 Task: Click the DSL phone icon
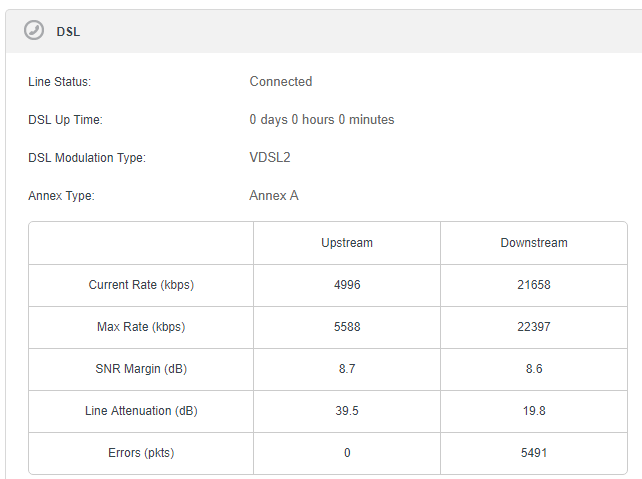coord(34,30)
